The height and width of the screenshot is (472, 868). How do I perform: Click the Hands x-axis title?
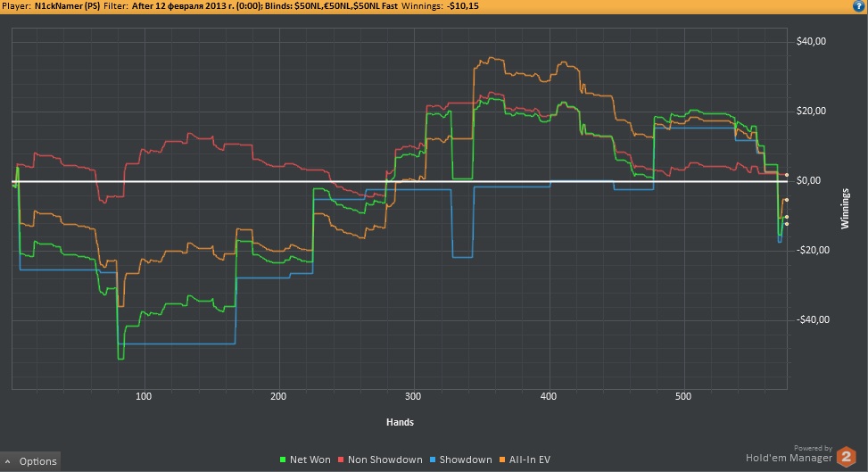[x=395, y=422]
